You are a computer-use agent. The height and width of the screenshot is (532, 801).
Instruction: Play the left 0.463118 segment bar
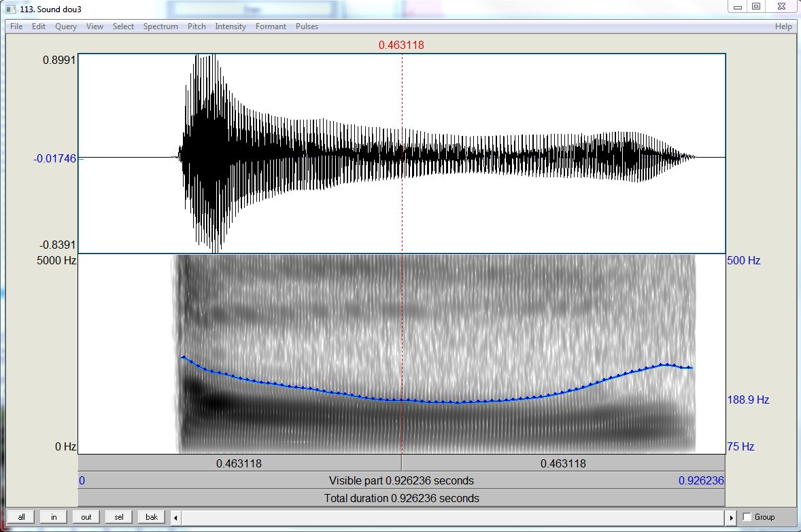coord(239,463)
